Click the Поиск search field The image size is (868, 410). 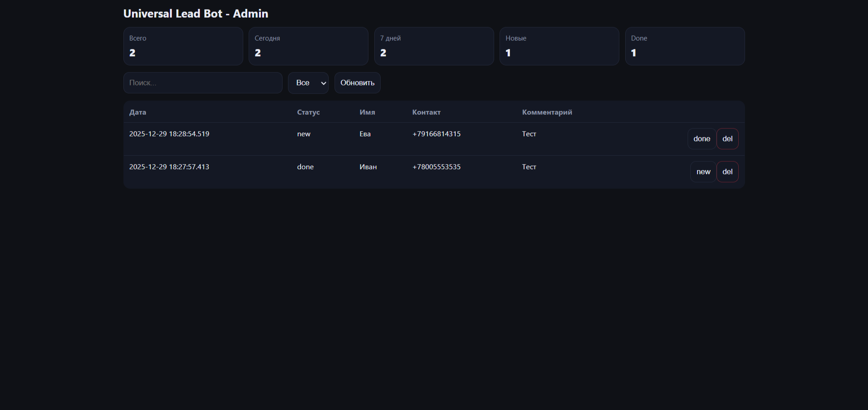tap(203, 83)
